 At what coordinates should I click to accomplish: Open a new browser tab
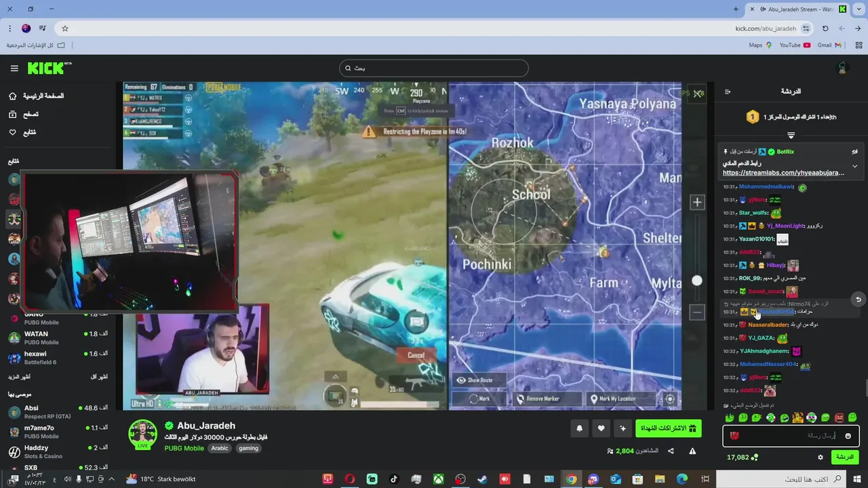736,9
